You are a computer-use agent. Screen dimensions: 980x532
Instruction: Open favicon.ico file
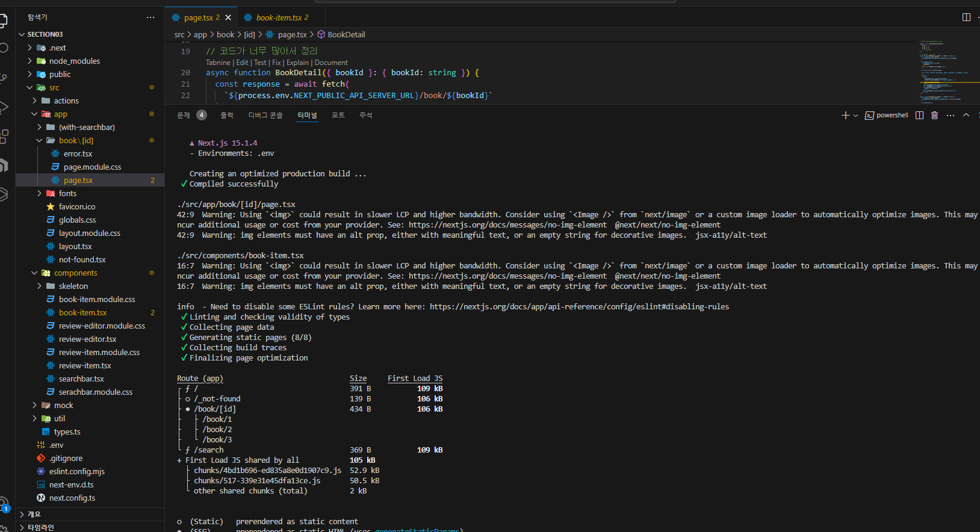[x=90, y=206]
